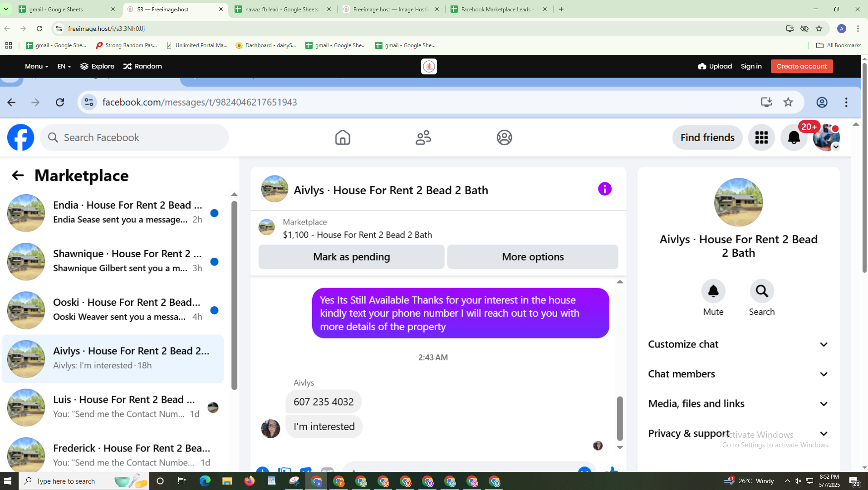
Task: Open Endia Sease conversation
Action: [x=113, y=213]
